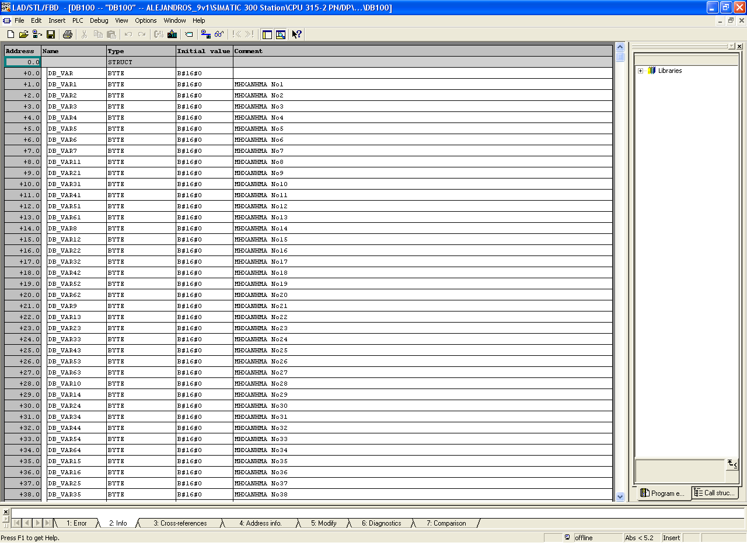This screenshot has width=747, height=560.
Task: Click the Open file folder icon
Action: point(24,34)
